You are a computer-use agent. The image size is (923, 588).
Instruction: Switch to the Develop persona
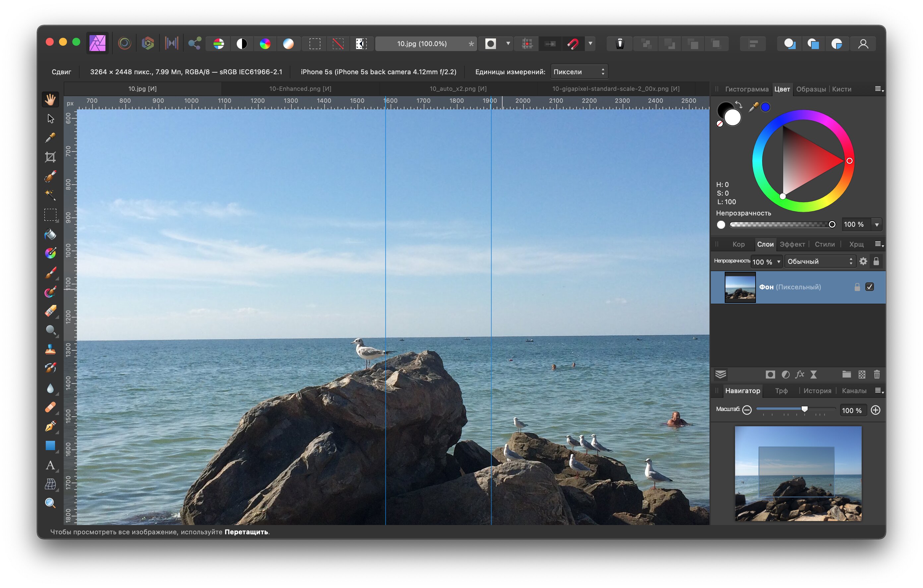(x=148, y=43)
